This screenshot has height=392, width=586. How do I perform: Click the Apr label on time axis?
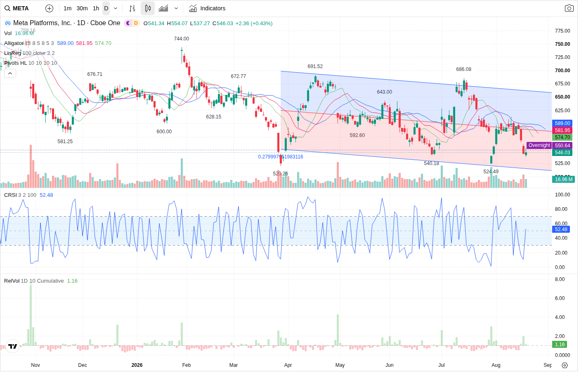coord(288,365)
